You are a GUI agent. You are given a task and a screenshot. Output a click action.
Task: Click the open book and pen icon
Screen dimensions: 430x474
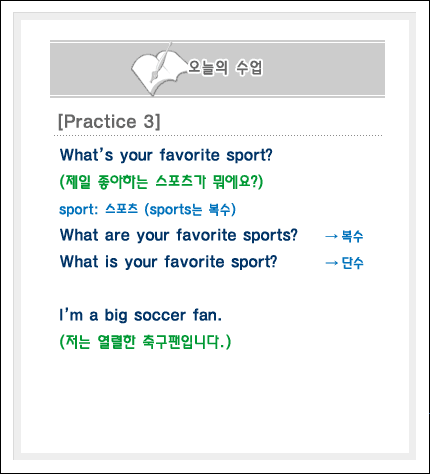click(x=158, y=69)
